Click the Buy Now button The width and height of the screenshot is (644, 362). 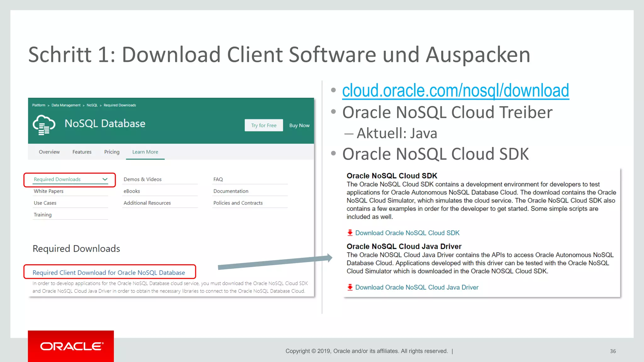[x=299, y=125]
